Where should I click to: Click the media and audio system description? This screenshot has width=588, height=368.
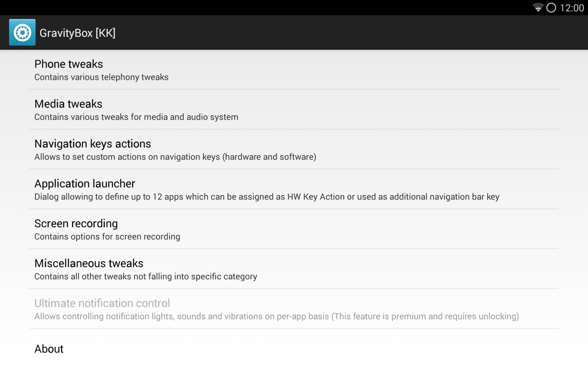(136, 117)
